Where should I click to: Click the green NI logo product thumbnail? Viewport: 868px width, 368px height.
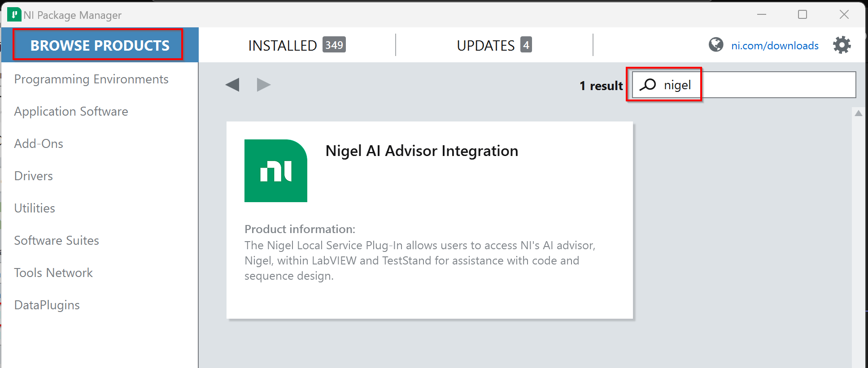[275, 171]
